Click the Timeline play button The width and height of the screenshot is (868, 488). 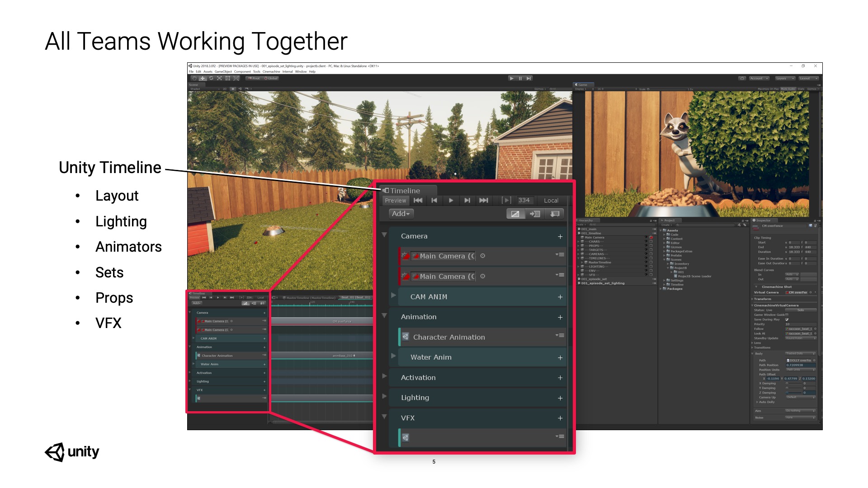point(451,200)
